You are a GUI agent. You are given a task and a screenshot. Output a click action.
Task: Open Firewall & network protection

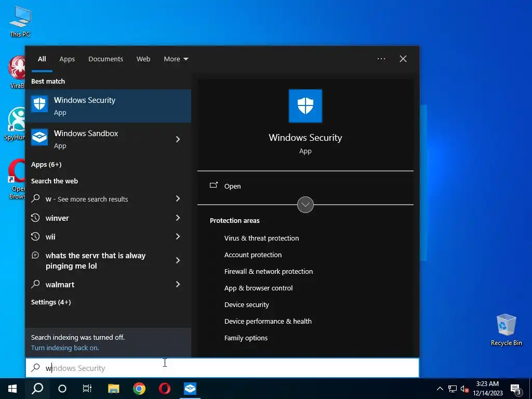point(269,271)
